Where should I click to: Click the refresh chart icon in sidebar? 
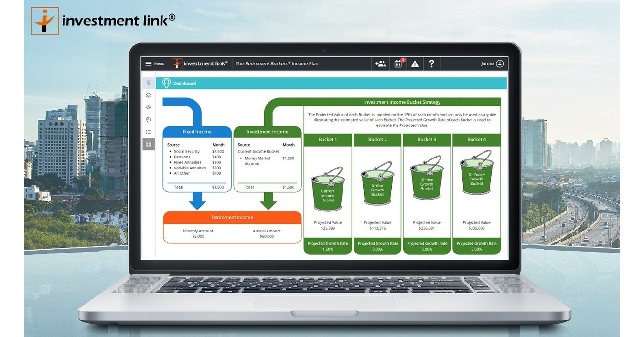(148, 119)
